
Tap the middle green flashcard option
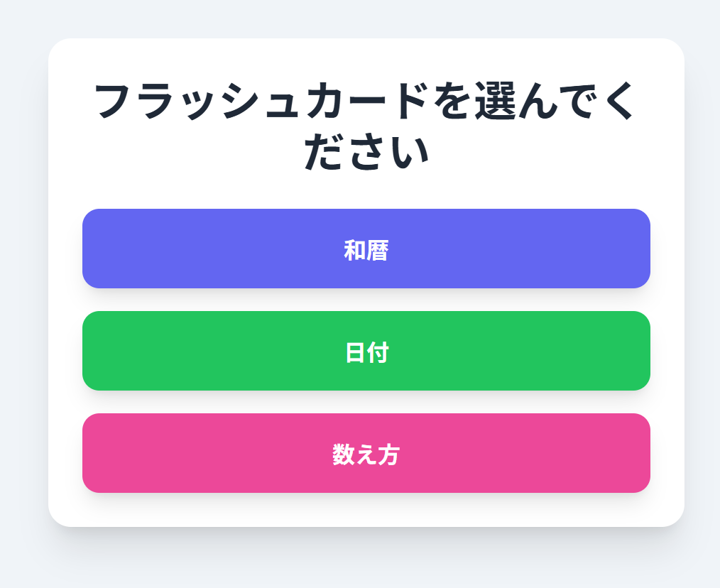coord(366,351)
